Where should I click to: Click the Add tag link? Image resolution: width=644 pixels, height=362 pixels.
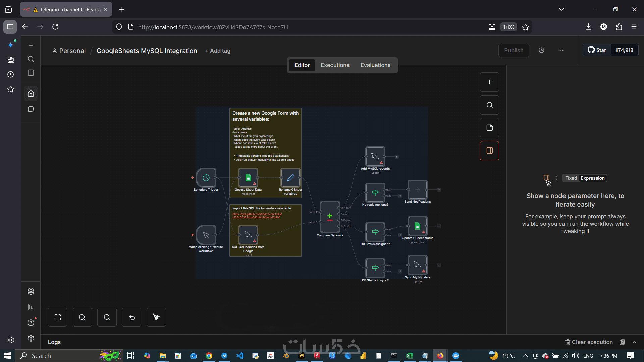[x=218, y=51]
